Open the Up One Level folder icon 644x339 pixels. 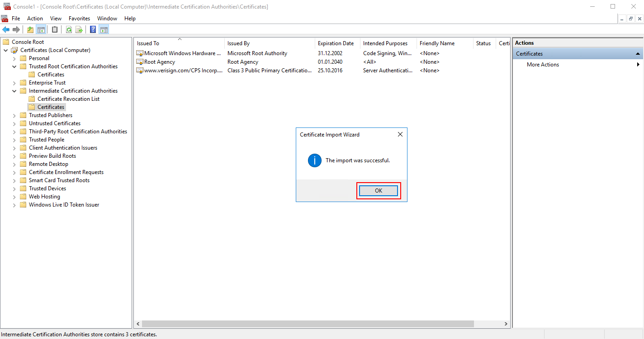(30, 29)
